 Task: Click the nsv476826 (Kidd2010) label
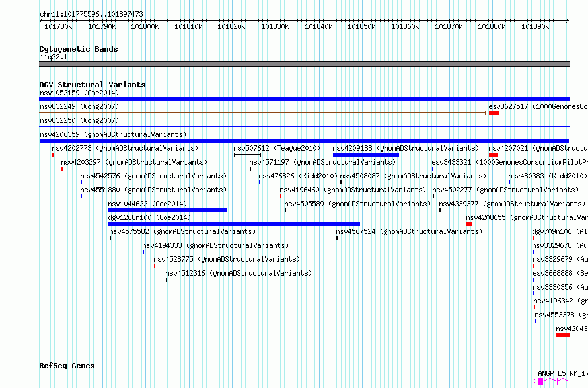[x=298, y=176]
